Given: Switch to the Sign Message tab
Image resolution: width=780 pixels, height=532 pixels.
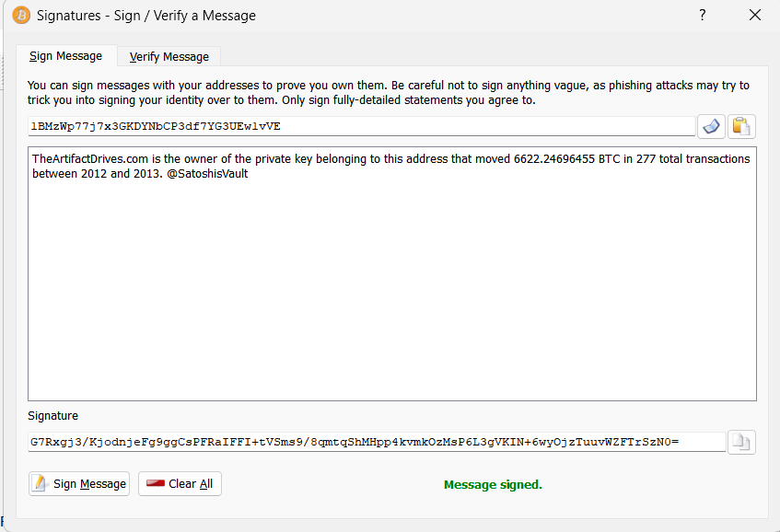Looking at the screenshot, I should point(65,56).
